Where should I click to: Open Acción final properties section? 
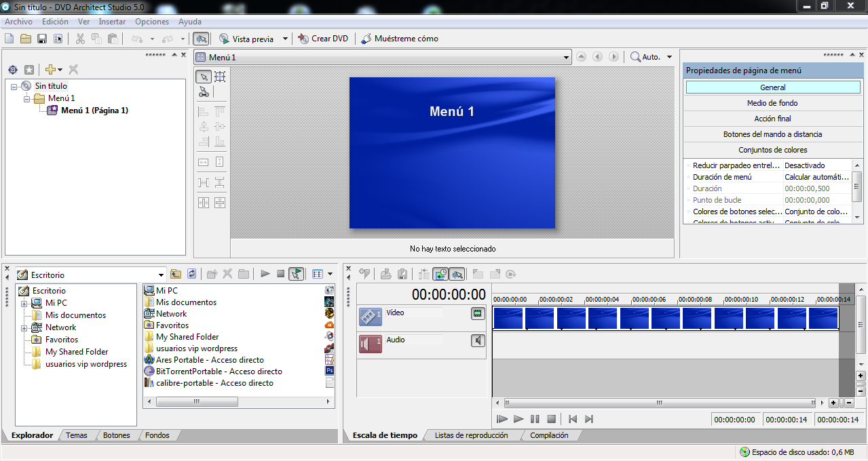pyautogui.click(x=773, y=119)
